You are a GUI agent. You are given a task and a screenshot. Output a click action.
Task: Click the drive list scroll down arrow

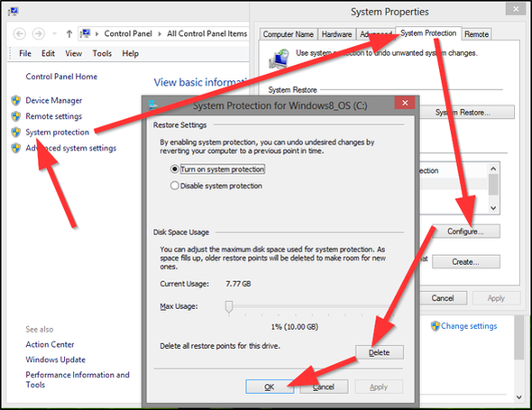coord(493,208)
